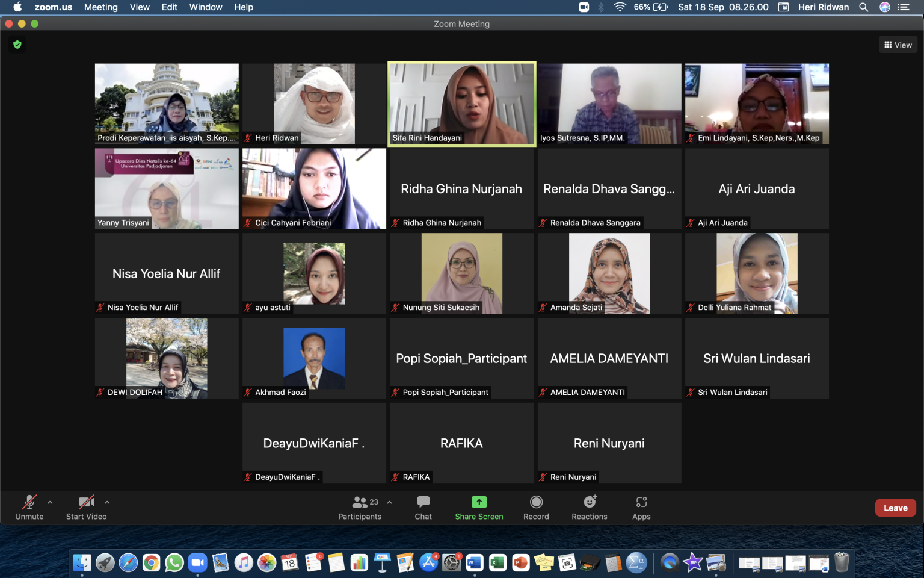This screenshot has height=578, width=924.
Task: Expand audio options arrow beside Unmute
Action: pyautogui.click(x=50, y=502)
